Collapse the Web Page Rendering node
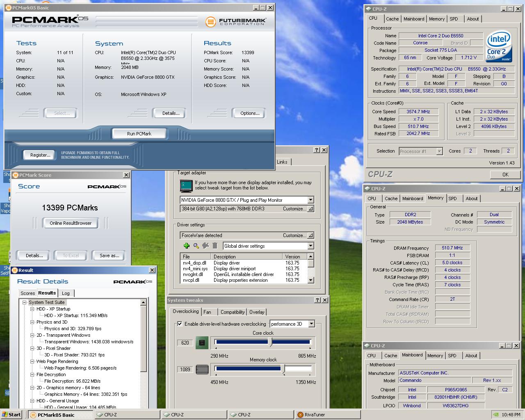Viewport: 525px width, 420px height. (32, 361)
